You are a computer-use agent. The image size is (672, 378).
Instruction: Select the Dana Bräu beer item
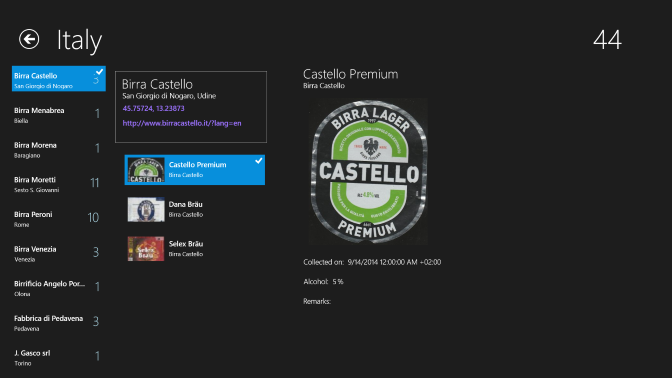195,209
